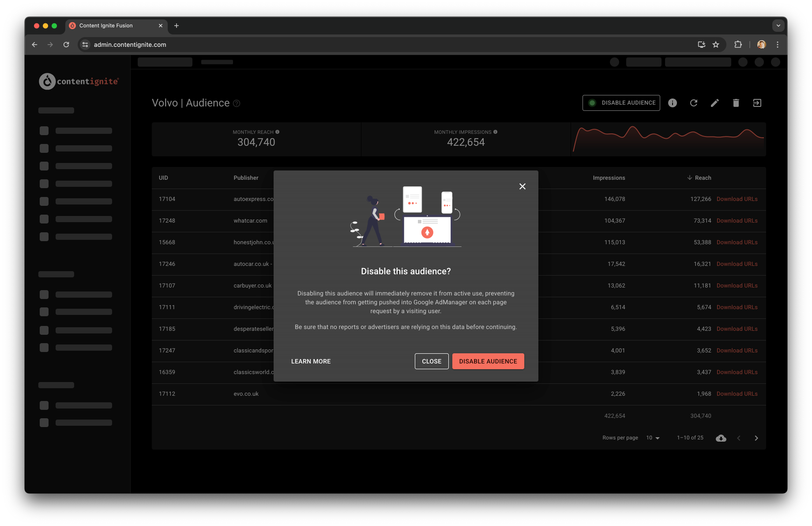This screenshot has height=526, width=812.
Task: Open the Chrome profile avatar
Action: point(761,45)
